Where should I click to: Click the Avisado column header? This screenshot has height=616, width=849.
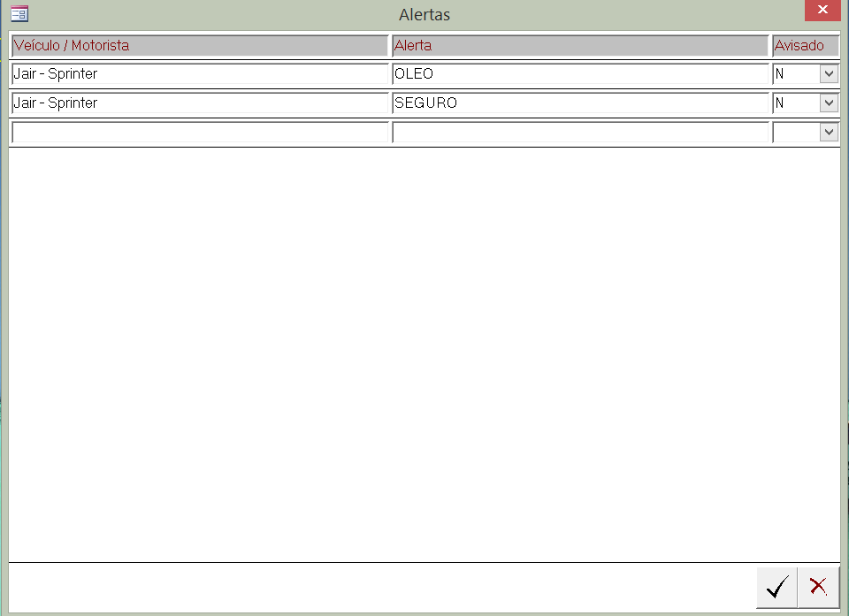805,45
